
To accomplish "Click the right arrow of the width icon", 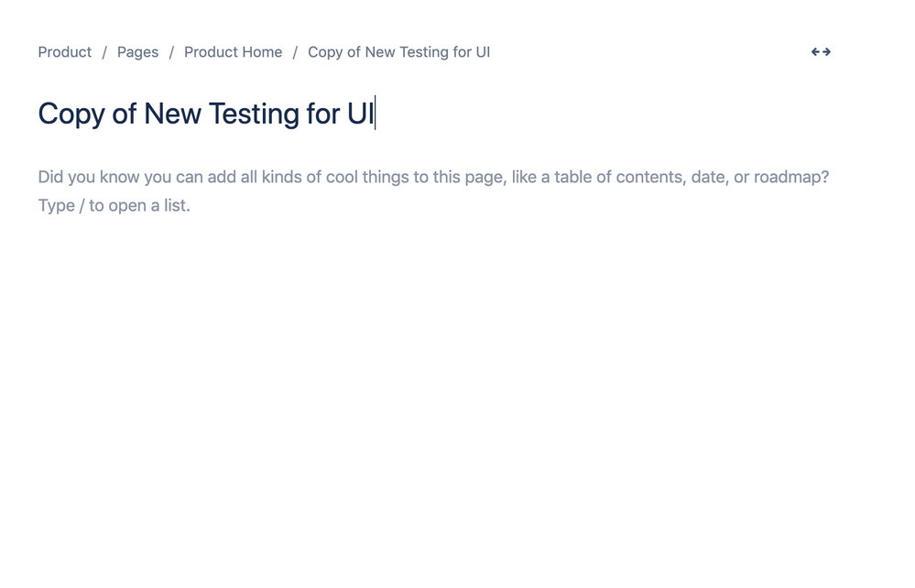I will (825, 52).
